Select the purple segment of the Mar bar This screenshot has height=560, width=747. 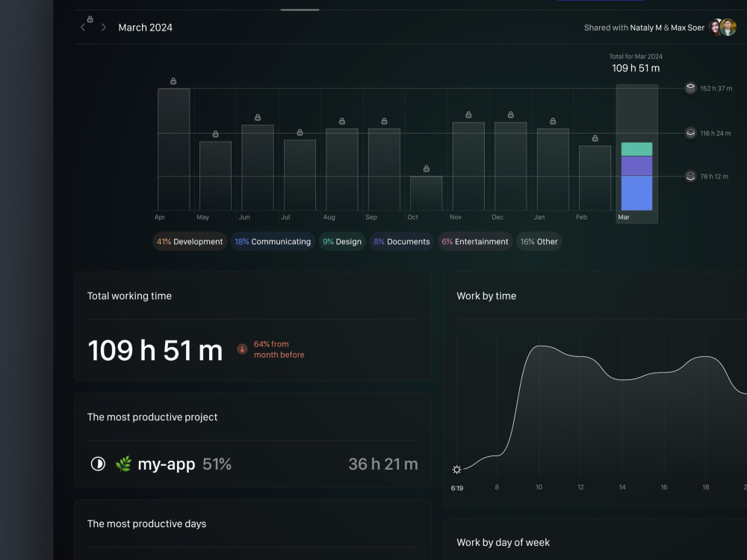coord(637,167)
